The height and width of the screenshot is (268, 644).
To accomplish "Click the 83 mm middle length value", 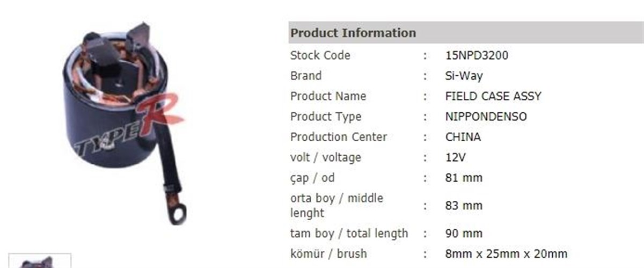I will (464, 206).
